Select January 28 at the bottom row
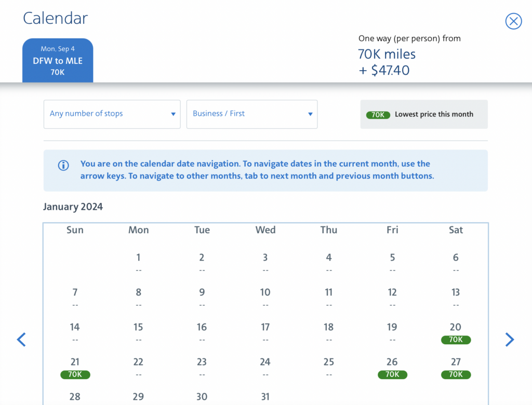This screenshot has height=405, width=532. 75,396
